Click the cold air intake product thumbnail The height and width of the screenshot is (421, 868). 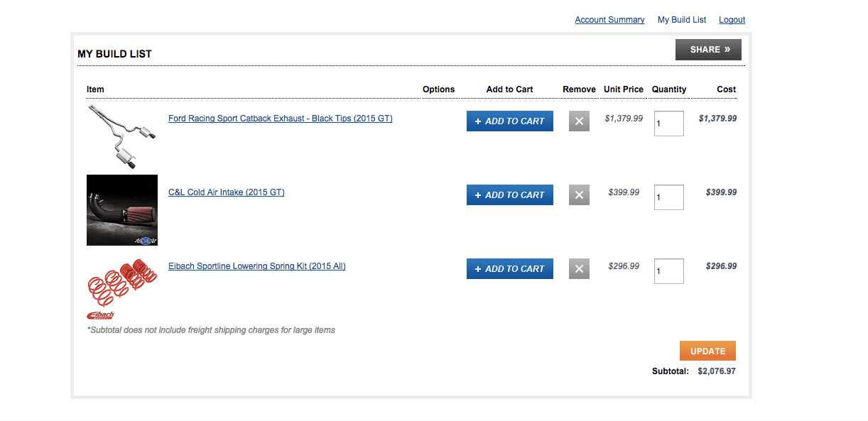tap(122, 210)
